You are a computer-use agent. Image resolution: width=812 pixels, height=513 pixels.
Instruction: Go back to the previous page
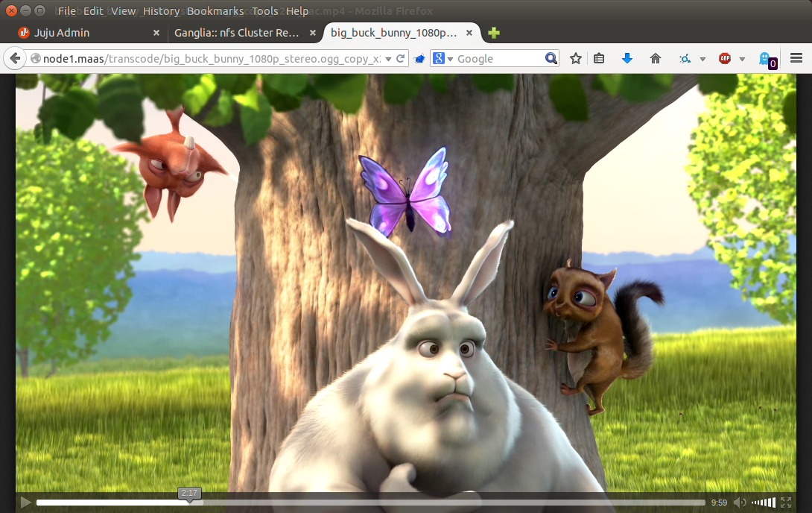[x=15, y=59]
